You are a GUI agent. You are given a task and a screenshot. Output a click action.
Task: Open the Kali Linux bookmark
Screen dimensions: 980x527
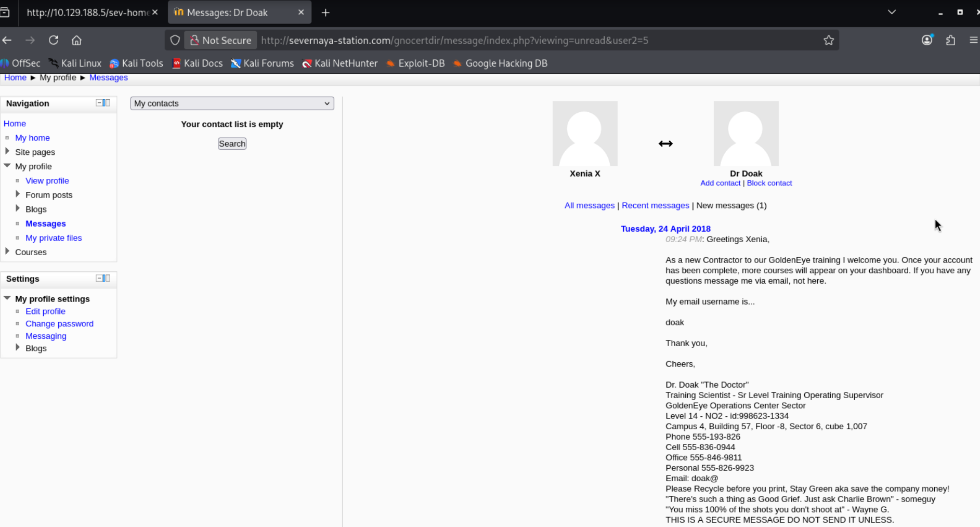coord(75,63)
